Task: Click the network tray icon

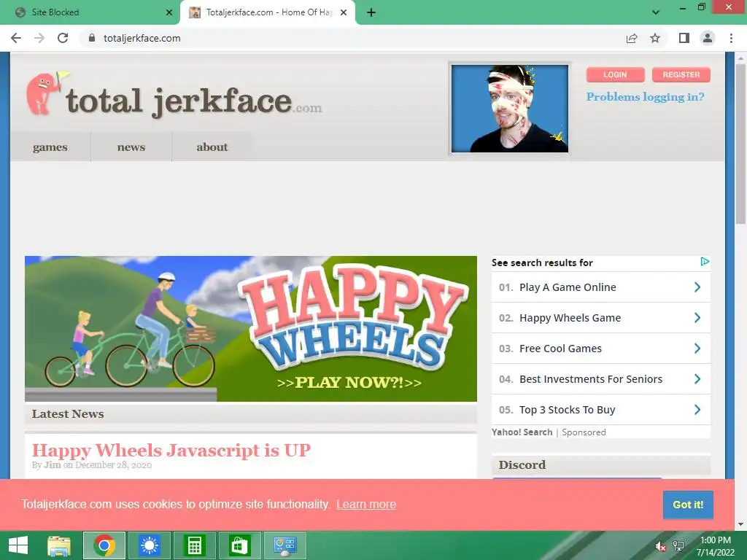Action: (678, 546)
